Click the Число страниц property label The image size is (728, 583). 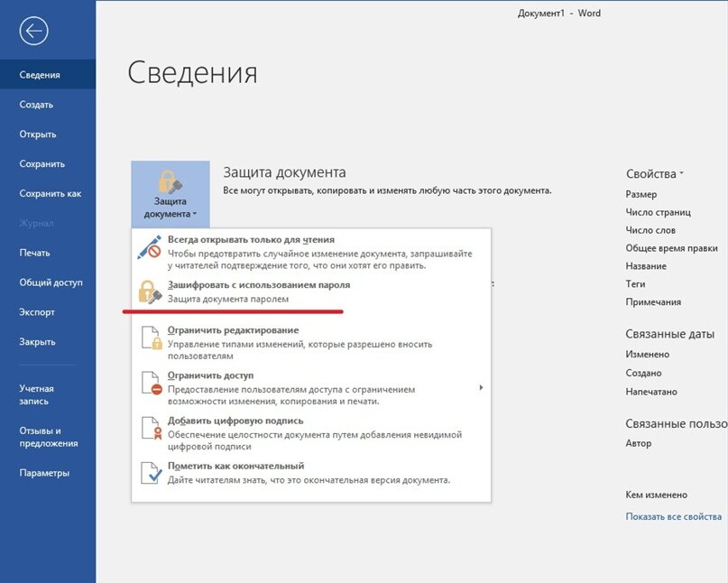point(658,212)
